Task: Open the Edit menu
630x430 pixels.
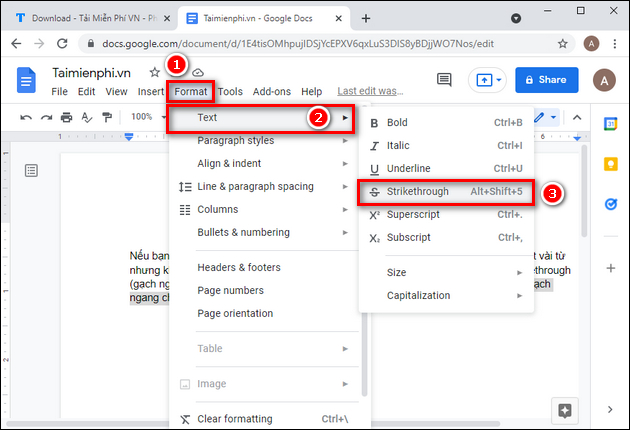Action: click(x=86, y=92)
